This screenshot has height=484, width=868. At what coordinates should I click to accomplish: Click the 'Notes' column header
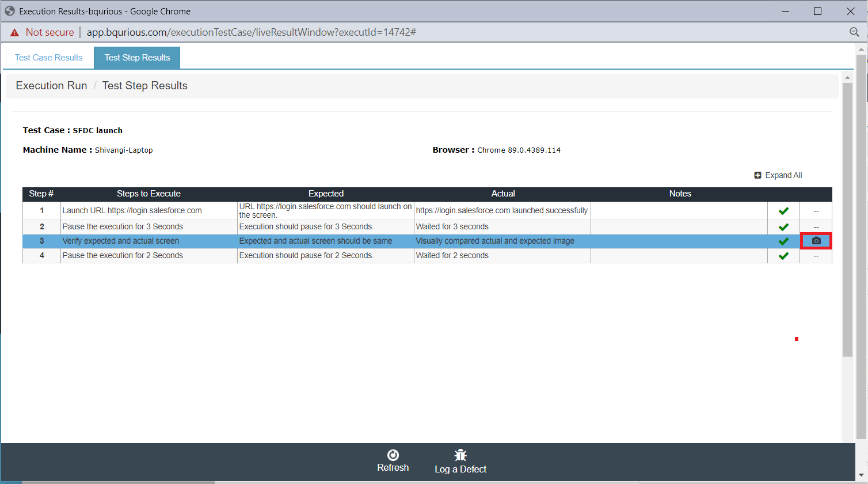coord(680,194)
